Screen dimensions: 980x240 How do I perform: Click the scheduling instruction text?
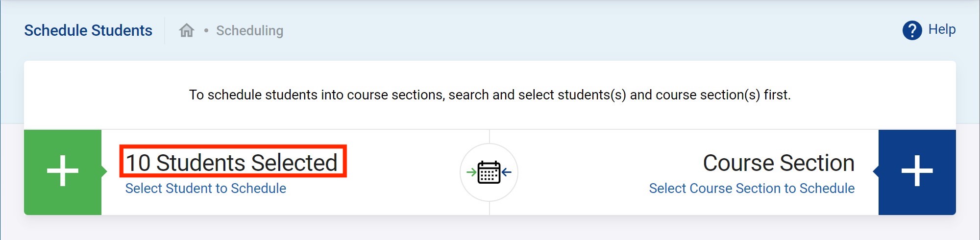pyautogui.click(x=490, y=95)
